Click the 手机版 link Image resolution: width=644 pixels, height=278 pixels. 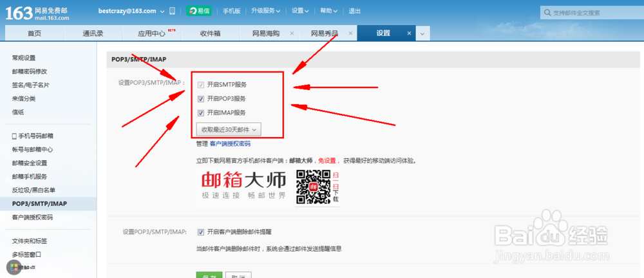pos(232,11)
